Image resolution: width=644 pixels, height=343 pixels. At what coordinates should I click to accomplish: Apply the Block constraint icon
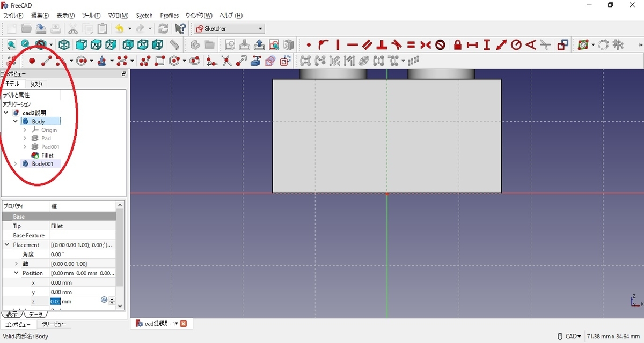click(x=440, y=44)
